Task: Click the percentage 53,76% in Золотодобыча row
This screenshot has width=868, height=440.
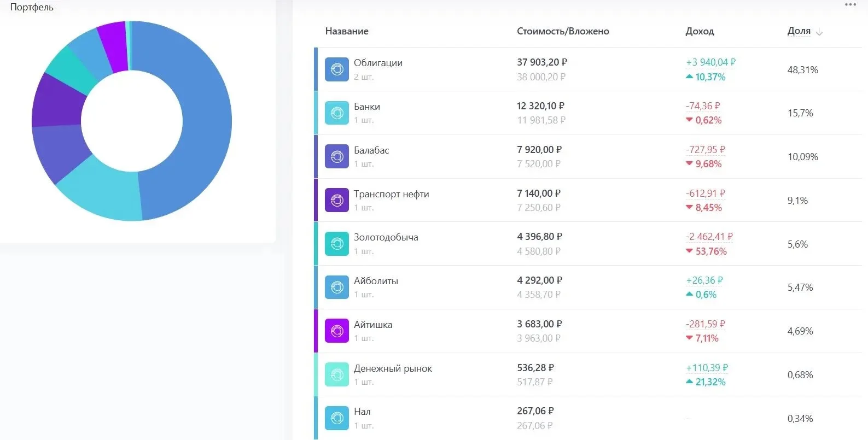Action: click(711, 251)
